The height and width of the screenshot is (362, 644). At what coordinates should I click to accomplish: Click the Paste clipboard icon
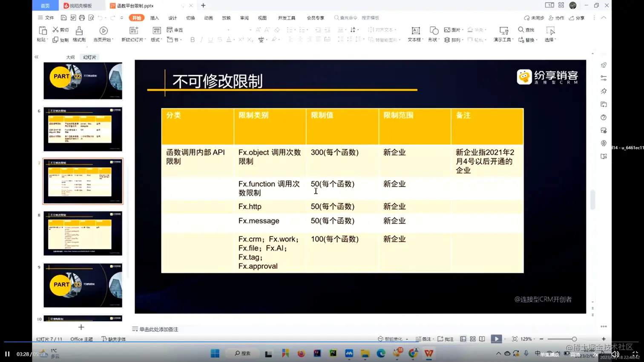click(43, 31)
